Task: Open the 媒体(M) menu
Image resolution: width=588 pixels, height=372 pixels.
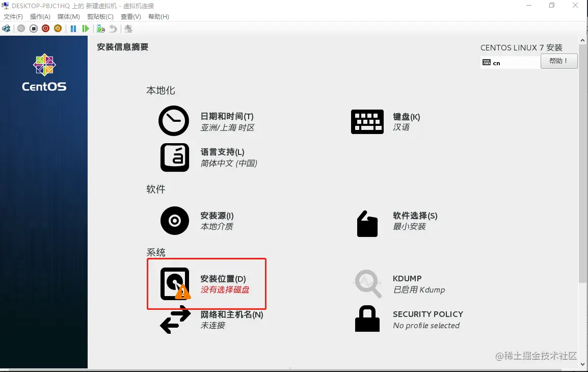Action: coord(69,16)
